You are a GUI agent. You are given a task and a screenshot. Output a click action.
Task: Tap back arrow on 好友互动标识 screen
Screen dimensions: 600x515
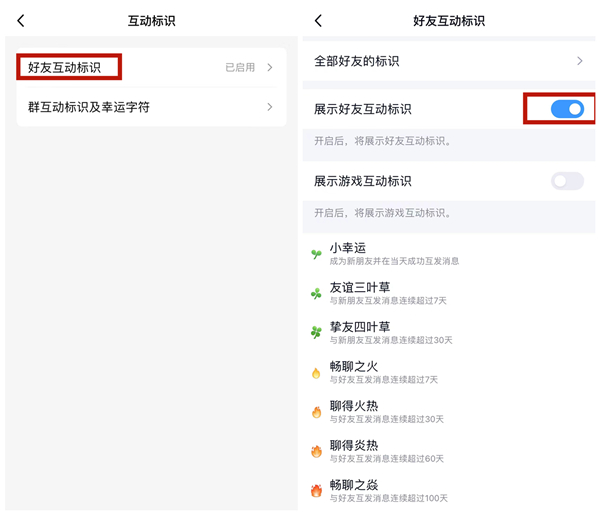[318, 21]
